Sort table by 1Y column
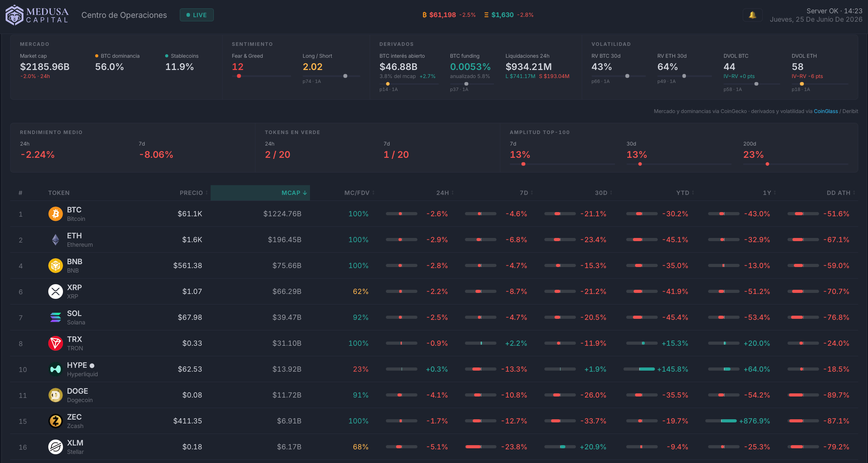The image size is (868, 463). (769, 193)
